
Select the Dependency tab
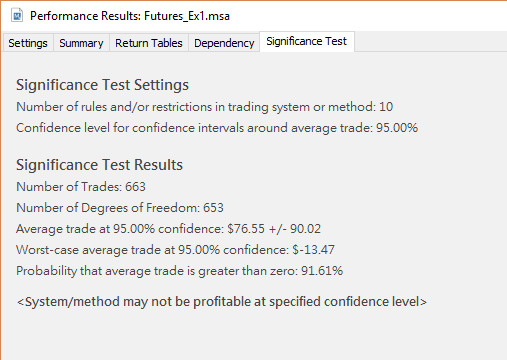(224, 43)
